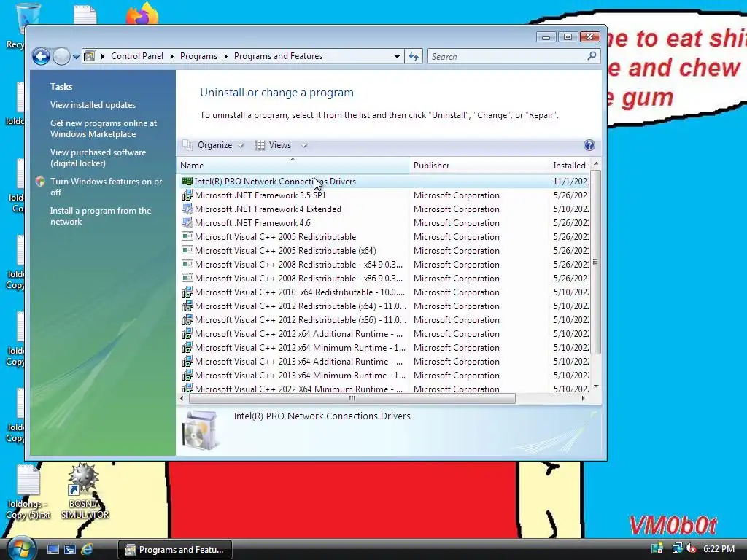Select Control Panel breadcrumb
Image resolution: width=747 pixels, height=560 pixels.
tap(136, 56)
